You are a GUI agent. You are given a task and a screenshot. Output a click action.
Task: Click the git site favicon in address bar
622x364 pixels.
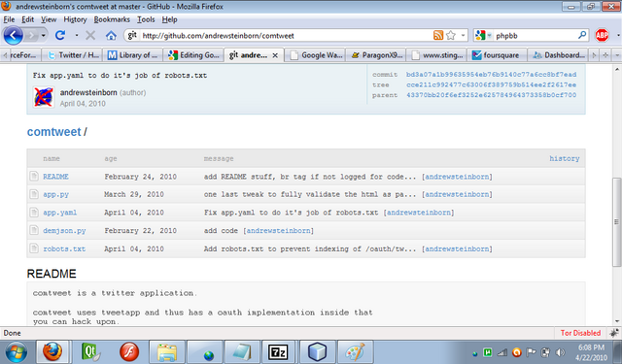(132, 35)
